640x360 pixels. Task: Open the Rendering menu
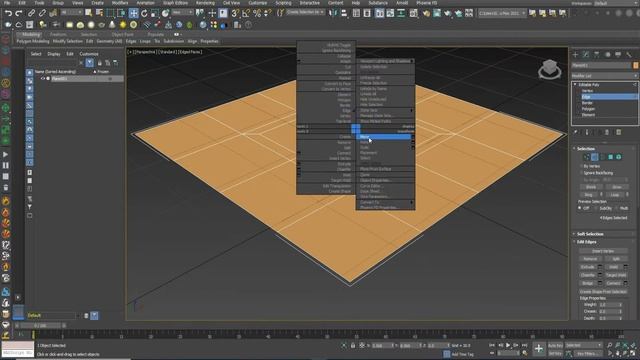click(205, 3)
